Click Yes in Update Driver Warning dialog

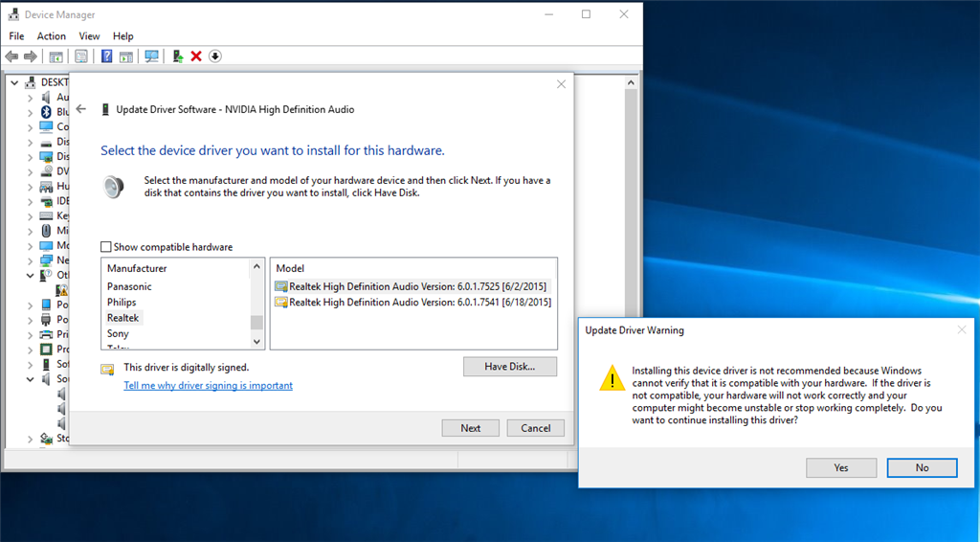coord(841,467)
